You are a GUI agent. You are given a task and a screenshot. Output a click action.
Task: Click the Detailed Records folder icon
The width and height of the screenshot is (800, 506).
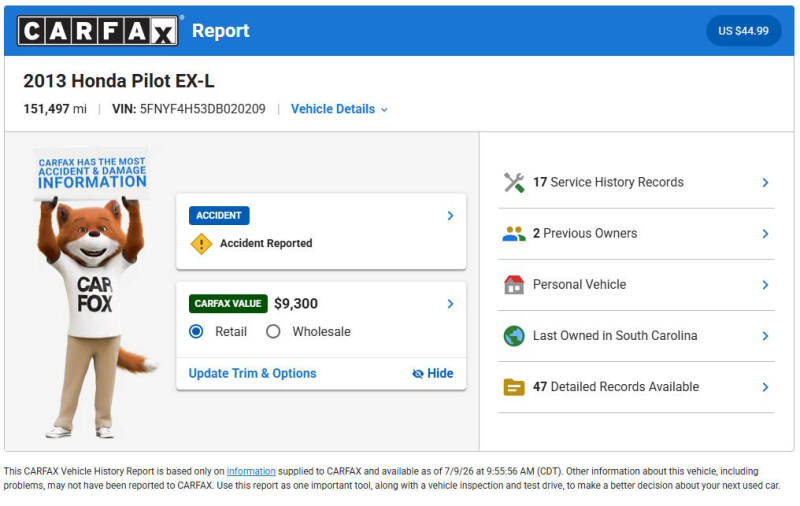[514, 387]
